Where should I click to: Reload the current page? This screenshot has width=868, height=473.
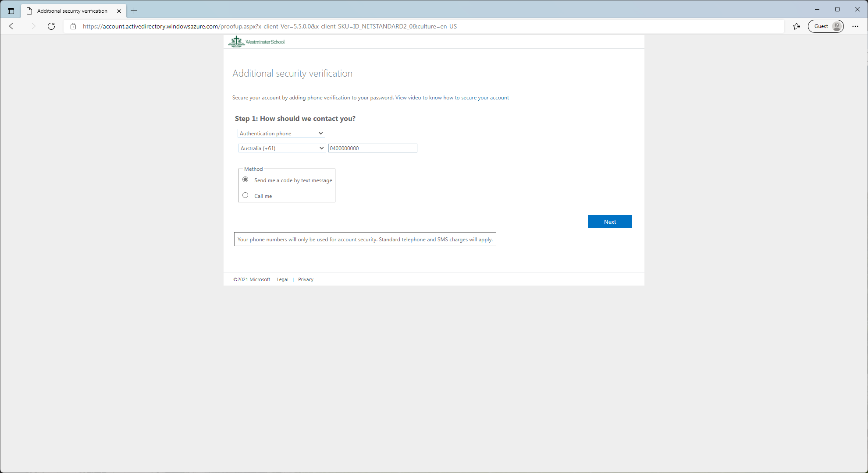point(51,26)
